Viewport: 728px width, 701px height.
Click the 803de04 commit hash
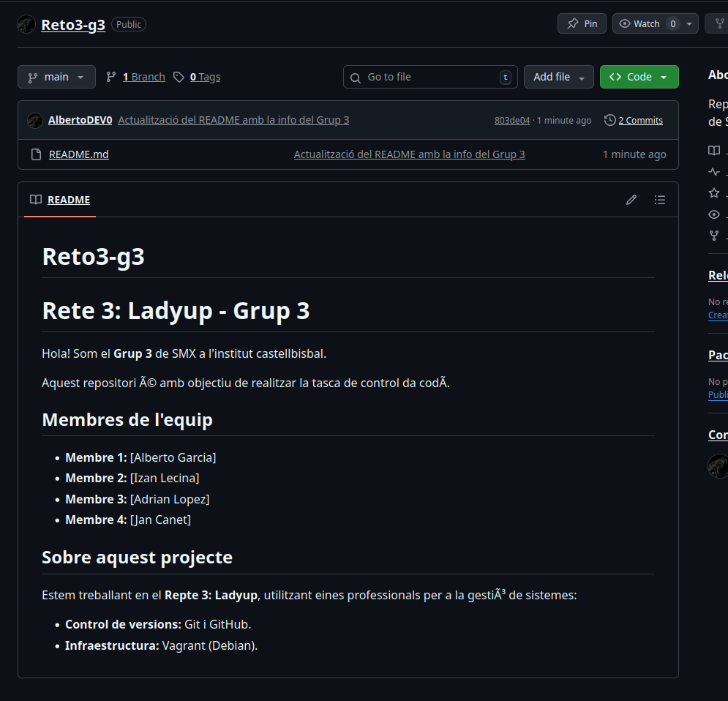click(x=511, y=121)
